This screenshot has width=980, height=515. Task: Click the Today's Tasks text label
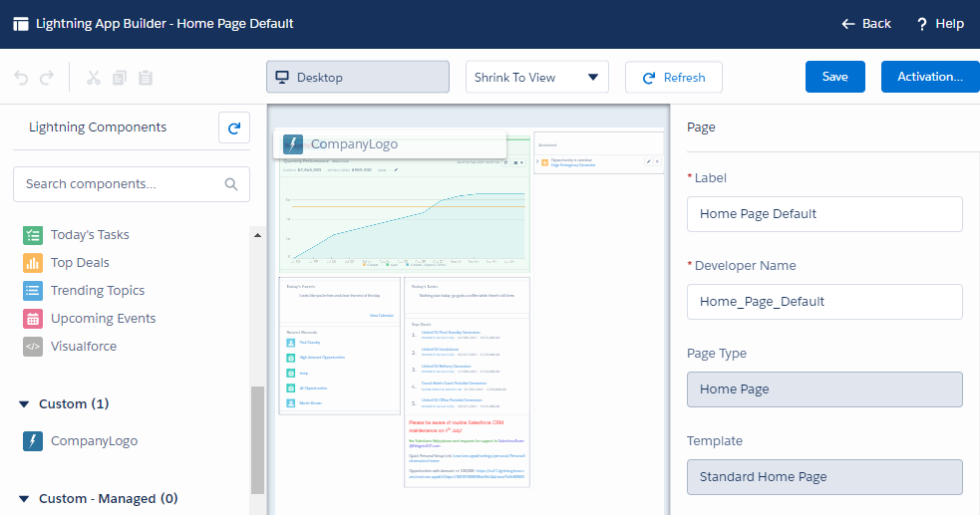click(x=90, y=235)
